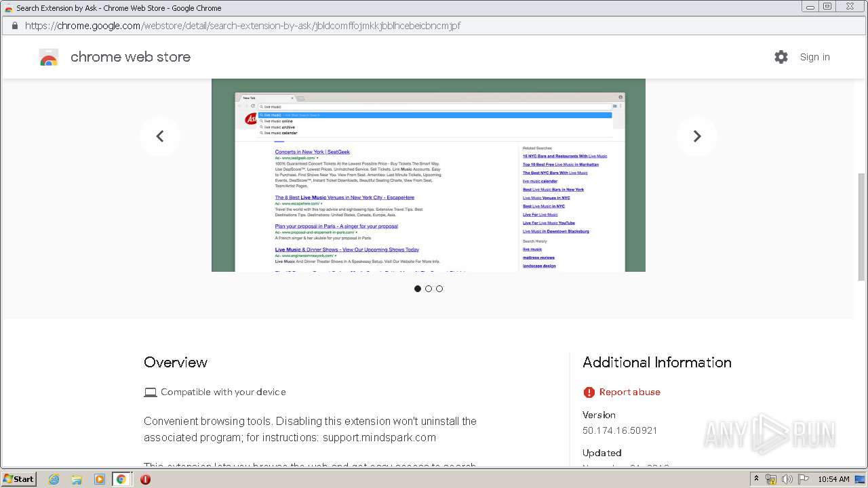The image size is (868, 488).
Task: Open the volume speaker tray icon
Action: [x=787, y=479]
